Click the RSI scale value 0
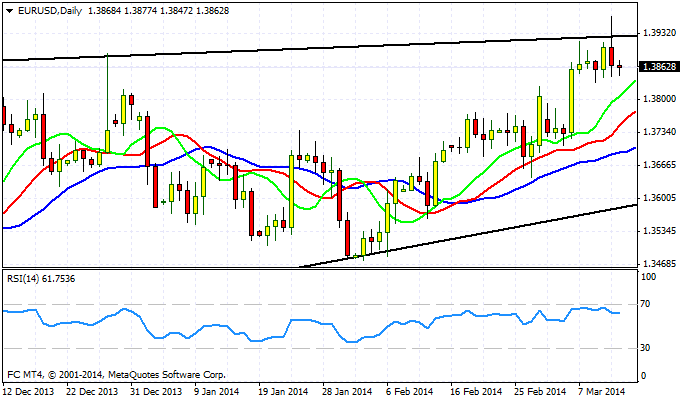 [643, 376]
